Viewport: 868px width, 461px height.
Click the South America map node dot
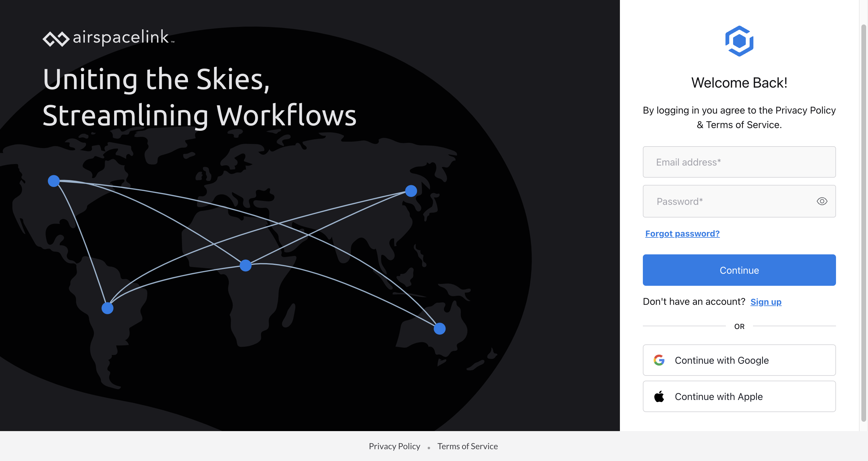click(107, 308)
